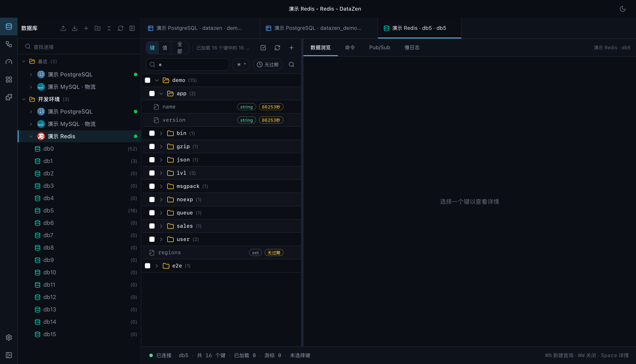Select db0 database icon row
This screenshot has height=364, width=636.
coord(79,149)
